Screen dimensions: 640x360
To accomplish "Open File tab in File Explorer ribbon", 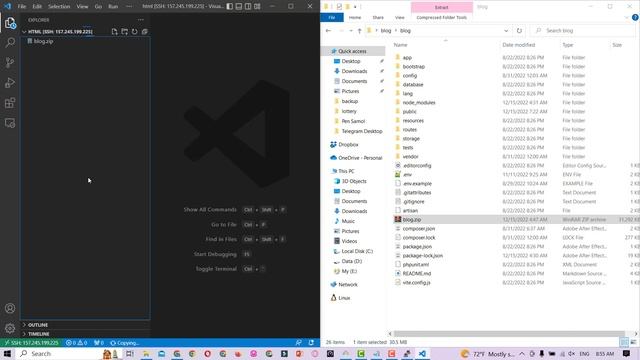I will (332, 18).
